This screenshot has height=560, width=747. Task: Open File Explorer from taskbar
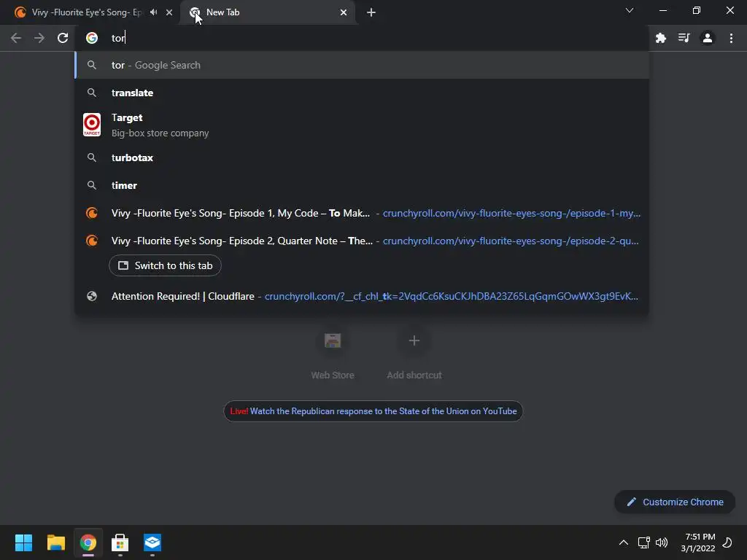55,542
